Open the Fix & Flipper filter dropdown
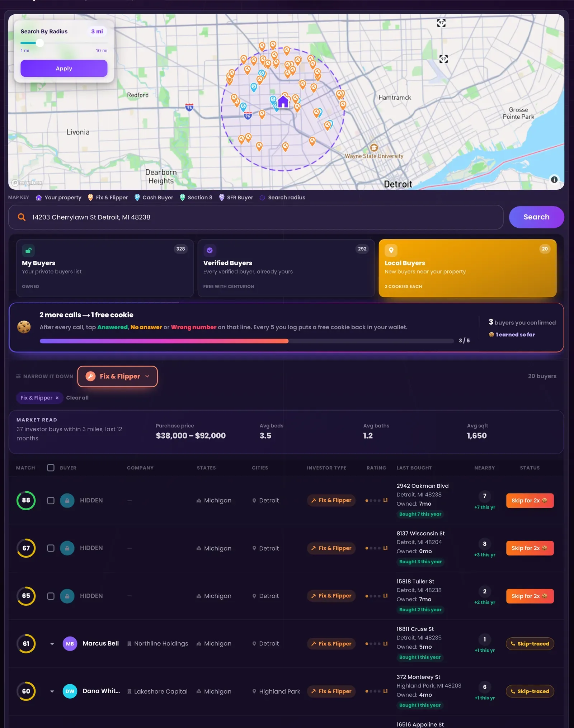The height and width of the screenshot is (728, 574). coord(118,376)
